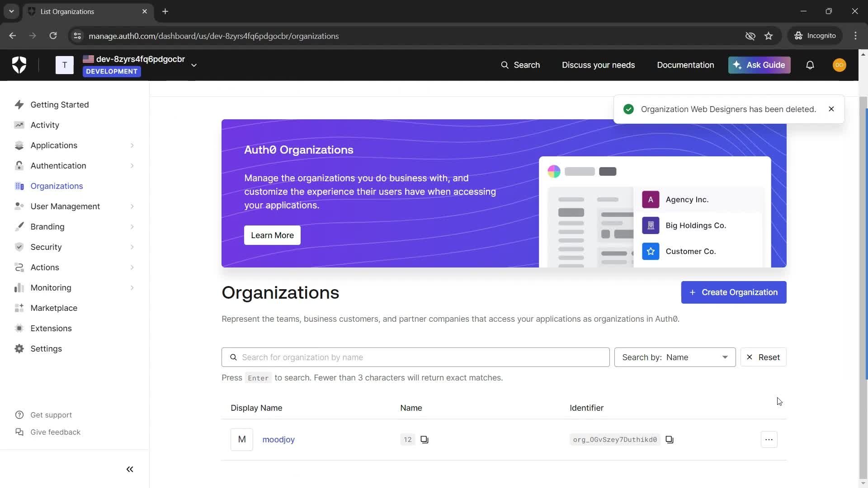Reload the browser page
The height and width of the screenshot is (488, 868).
[x=53, y=36]
